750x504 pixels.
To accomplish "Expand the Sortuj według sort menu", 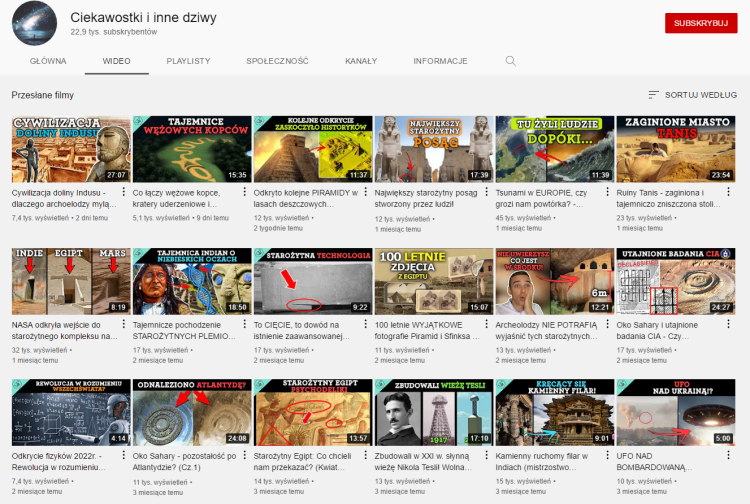I will 693,95.
